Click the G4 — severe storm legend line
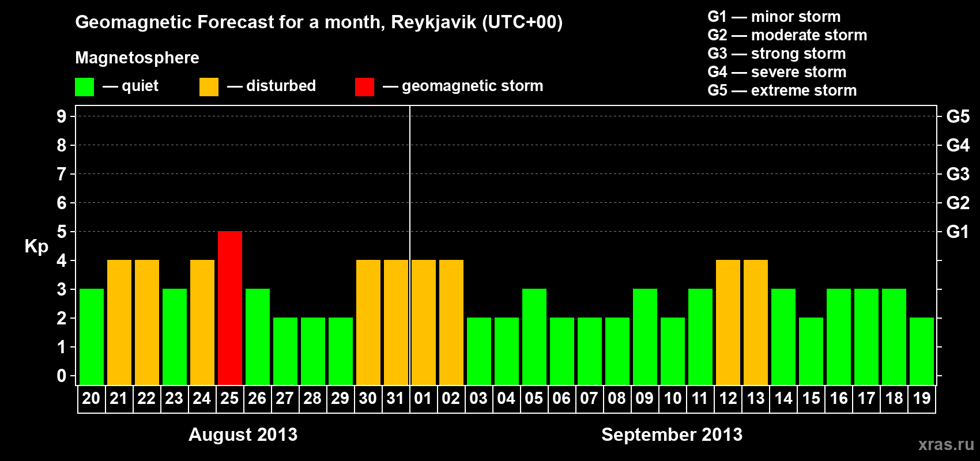This screenshot has height=461, width=980. tap(777, 72)
